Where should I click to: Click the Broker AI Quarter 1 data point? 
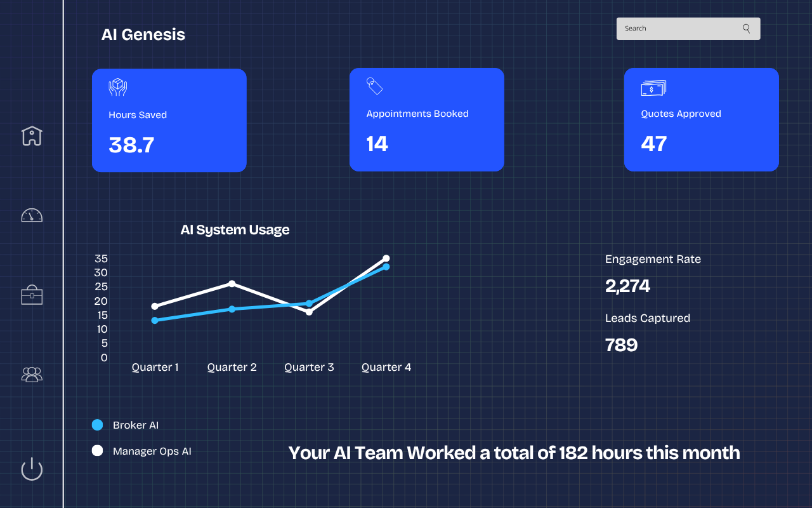click(x=155, y=320)
